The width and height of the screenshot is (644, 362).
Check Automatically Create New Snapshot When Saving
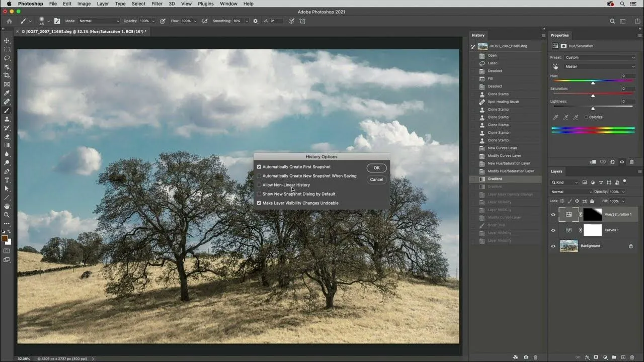click(x=259, y=175)
